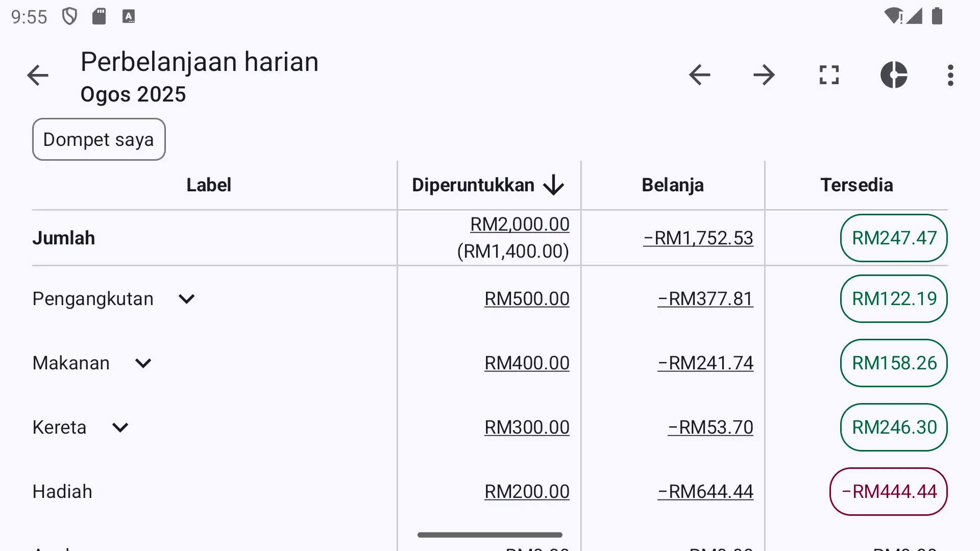Tap the bottom navigation handle bar

(x=490, y=535)
